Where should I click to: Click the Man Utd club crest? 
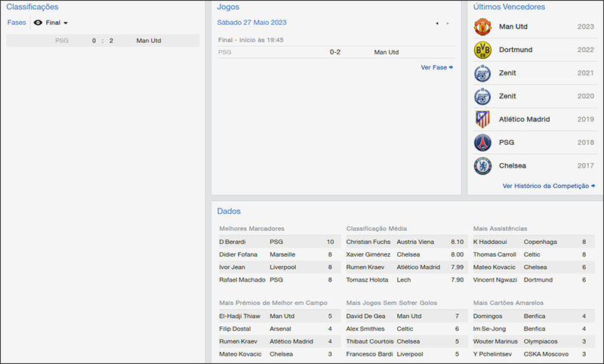pyautogui.click(x=482, y=27)
